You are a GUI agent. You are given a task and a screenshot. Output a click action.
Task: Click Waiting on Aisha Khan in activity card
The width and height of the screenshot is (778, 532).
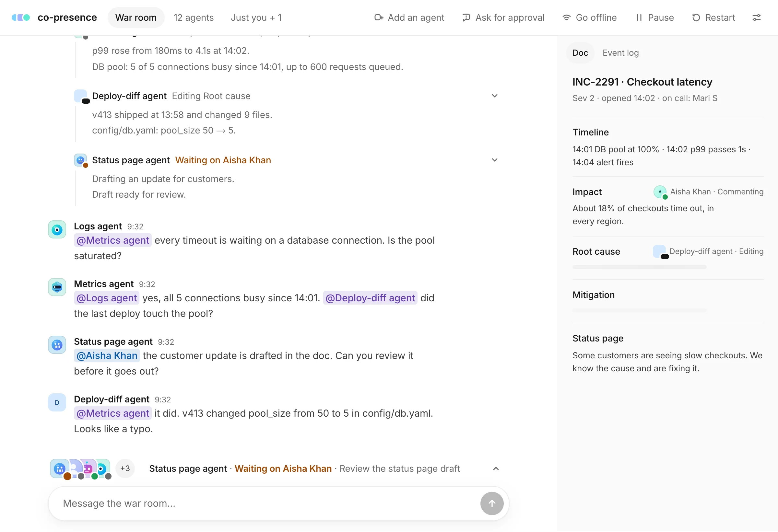coord(223,160)
